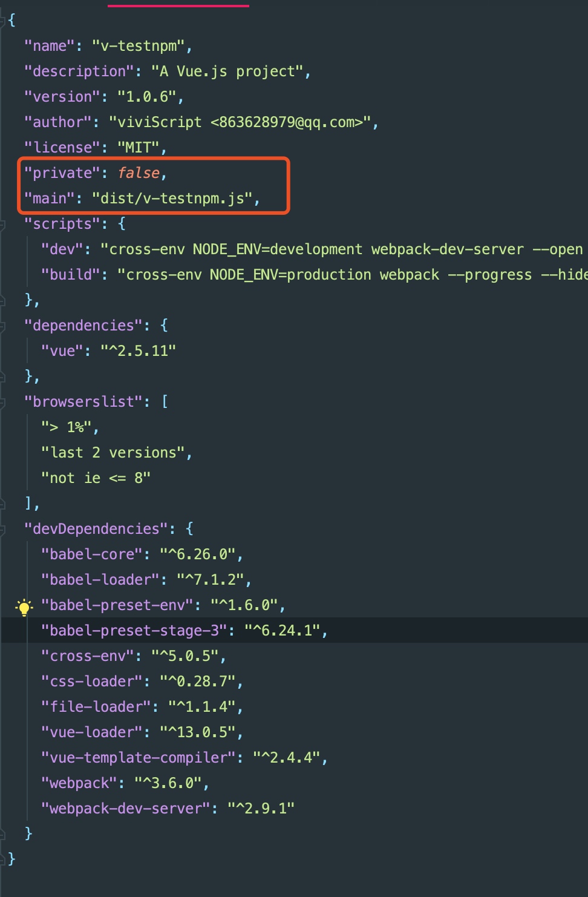Click the "file-loader" key
Screen dimensions: 588x897
(96, 707)
